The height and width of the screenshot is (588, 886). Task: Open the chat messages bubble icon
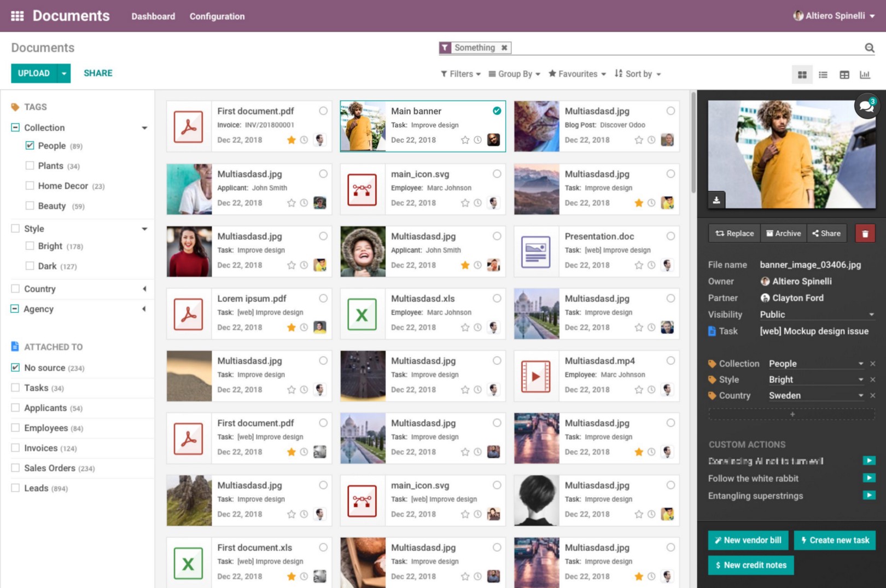pos(866,106)
